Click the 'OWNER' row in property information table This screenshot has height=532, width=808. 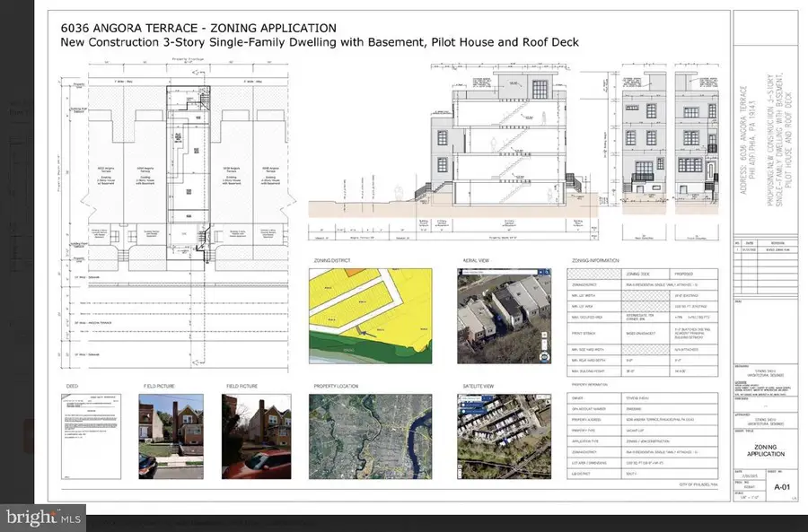[x=643, y=398]
